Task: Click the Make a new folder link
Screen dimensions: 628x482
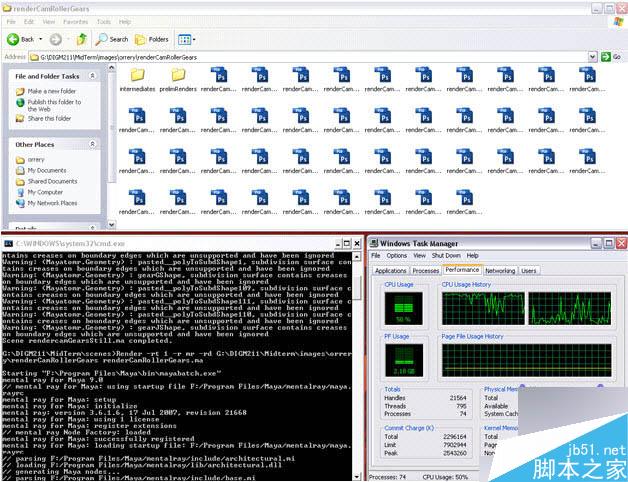Action: pos(52,91)
